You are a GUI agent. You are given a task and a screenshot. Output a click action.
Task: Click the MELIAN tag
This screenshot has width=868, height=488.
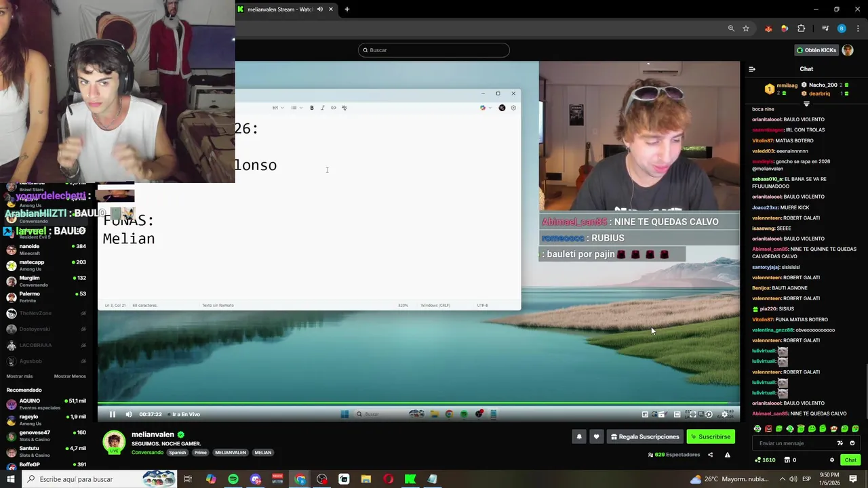[x=263, y=453]
